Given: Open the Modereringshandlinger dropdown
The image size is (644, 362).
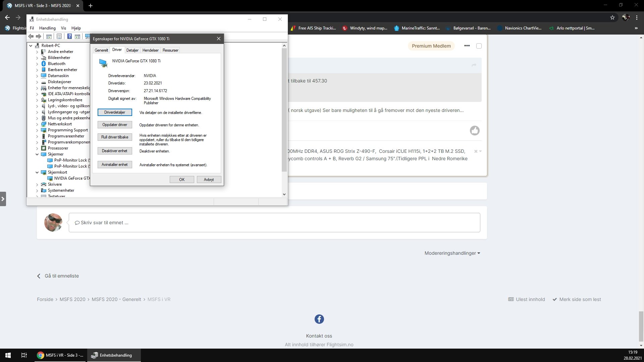Looking at the screenshot, I should coord(452,253).
